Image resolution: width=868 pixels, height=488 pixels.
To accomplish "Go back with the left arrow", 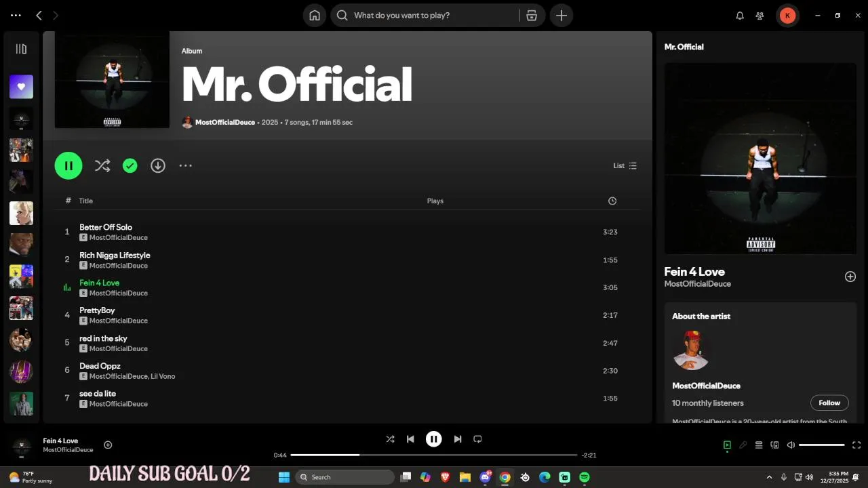I will coord(39,15).
